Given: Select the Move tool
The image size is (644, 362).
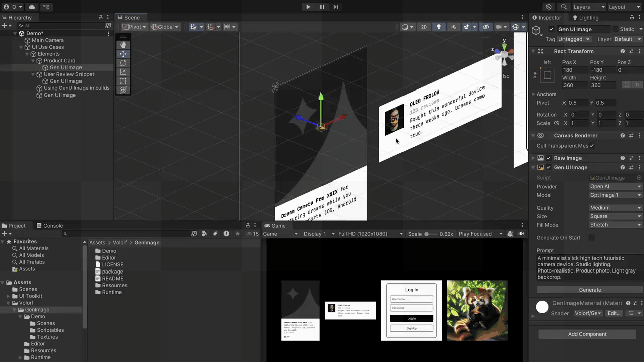Looking at the screenshot, I should coord(123,54).
